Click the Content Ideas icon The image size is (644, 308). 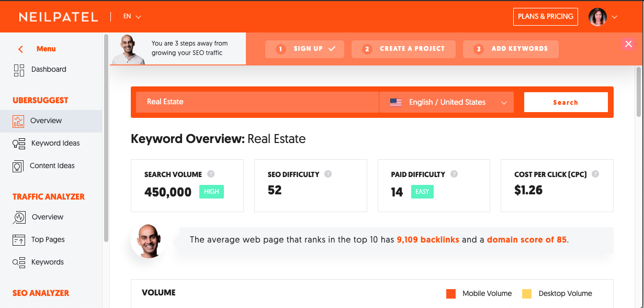pyautogui.click(x=18, y=166)
